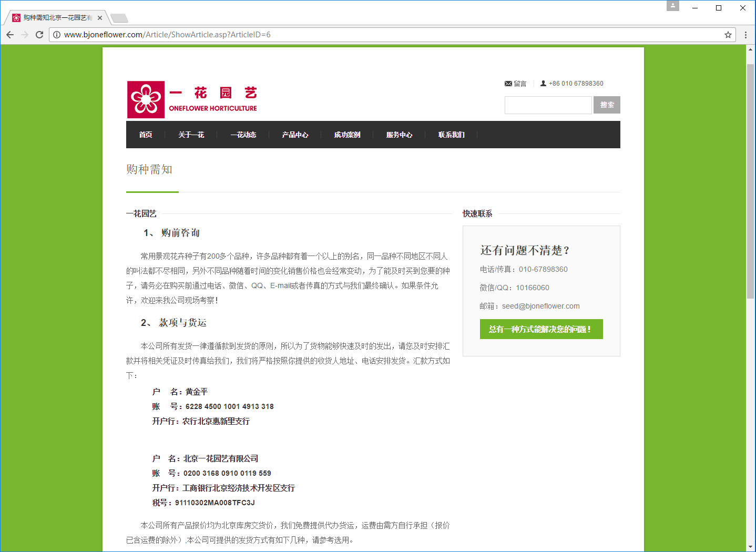Screen dimensions: 756x552
Task: Select 产品中心 in navigation bar
Action: point(295,135)
